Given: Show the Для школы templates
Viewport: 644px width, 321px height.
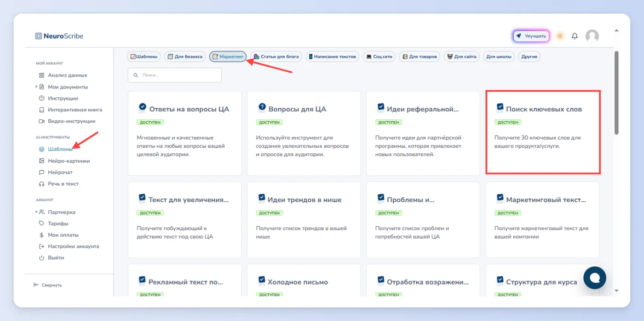Looking at the screenshot, I should 499,57.
